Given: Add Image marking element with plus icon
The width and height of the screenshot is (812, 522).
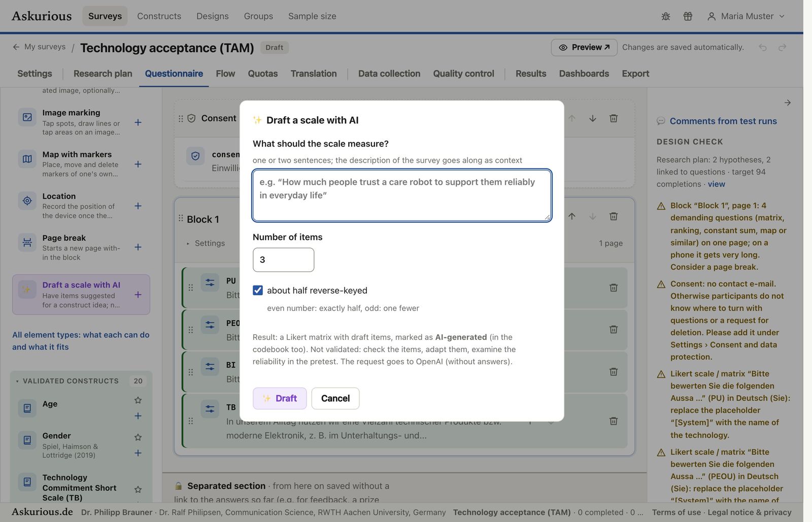Looking at the screenshot, I should click(x=138, y=122).
